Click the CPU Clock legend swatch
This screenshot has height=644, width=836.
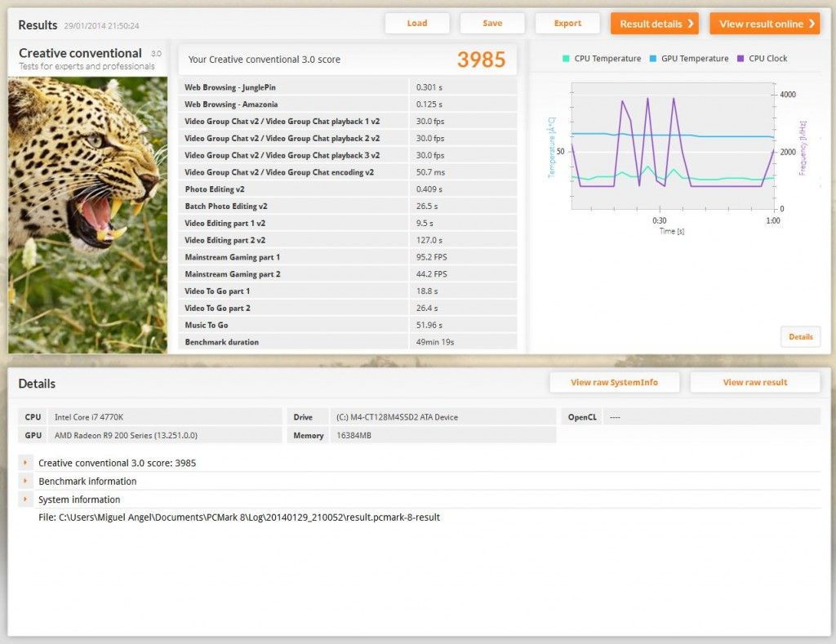click(x=740, y=59)
